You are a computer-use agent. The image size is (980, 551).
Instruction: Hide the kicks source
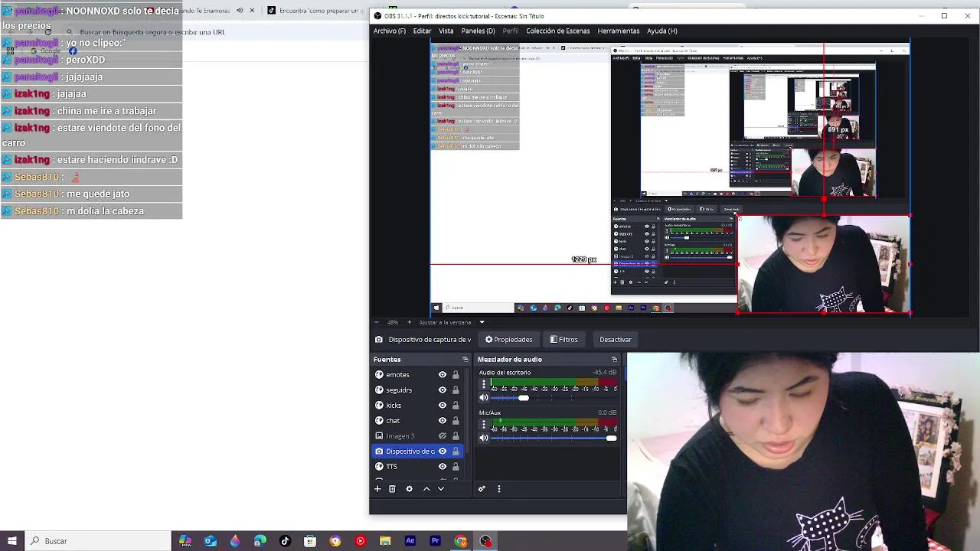442,406
